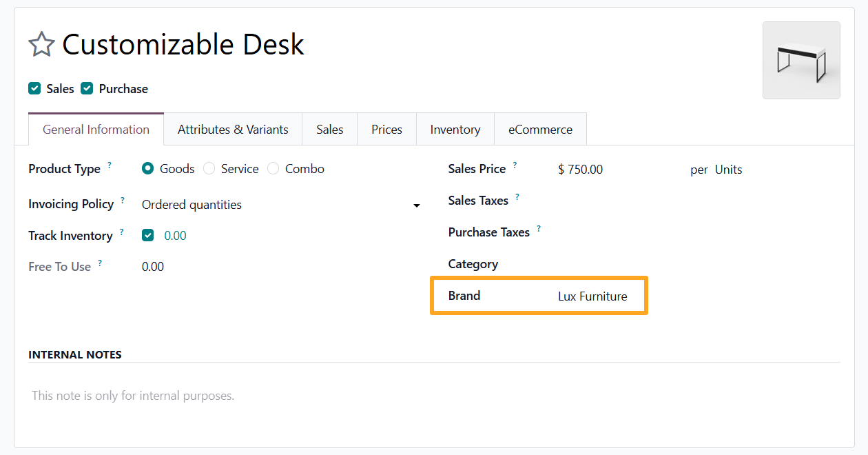Click the empty Category field
This screenshot has height=455, width=868.
(699, 264)
